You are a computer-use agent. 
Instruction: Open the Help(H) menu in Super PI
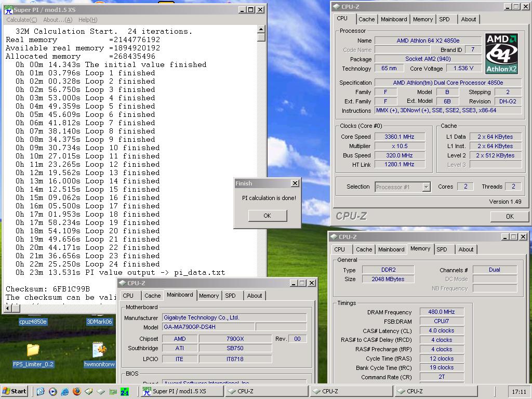coord(88,20)
